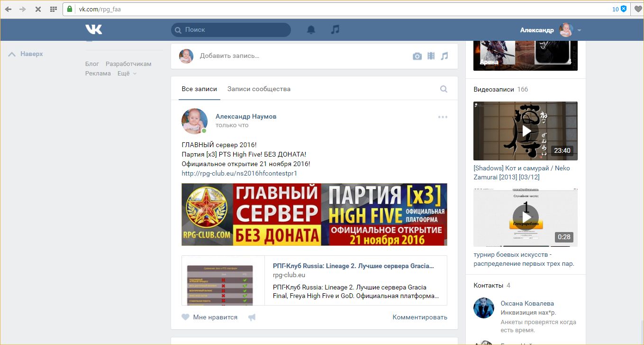Open the music note icon in header
The height and width of the screenshot is (345, 644).
pyautogui.click(x=335, y=29)
